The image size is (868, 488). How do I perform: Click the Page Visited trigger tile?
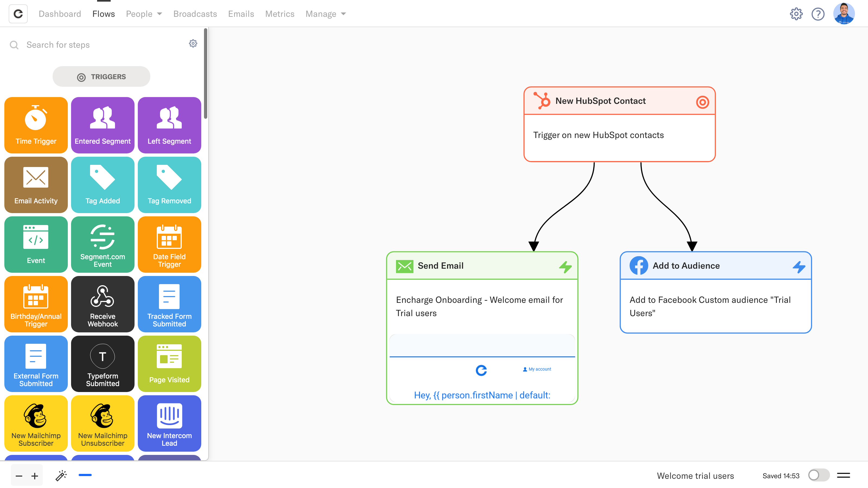(169, 363)
